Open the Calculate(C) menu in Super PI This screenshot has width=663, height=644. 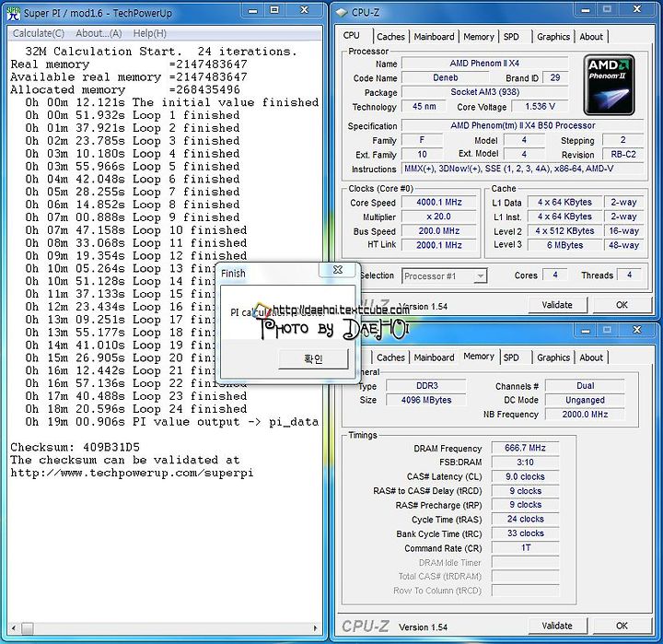[x=39, y=33]
